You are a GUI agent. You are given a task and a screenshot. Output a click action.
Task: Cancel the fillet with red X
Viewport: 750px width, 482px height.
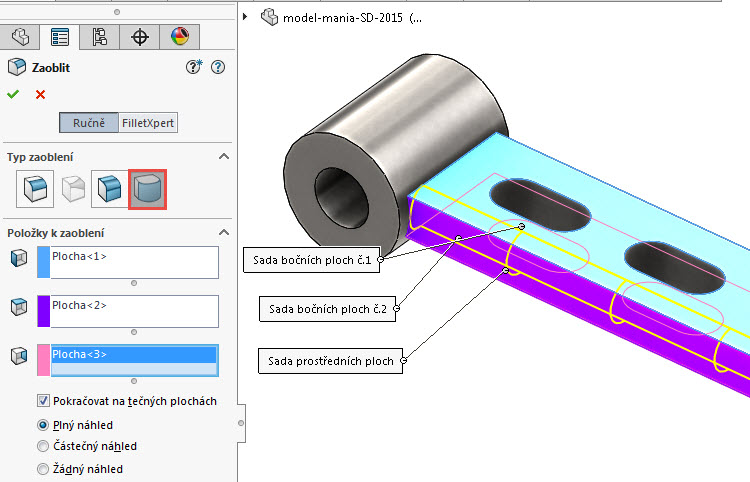click(40, 94)
